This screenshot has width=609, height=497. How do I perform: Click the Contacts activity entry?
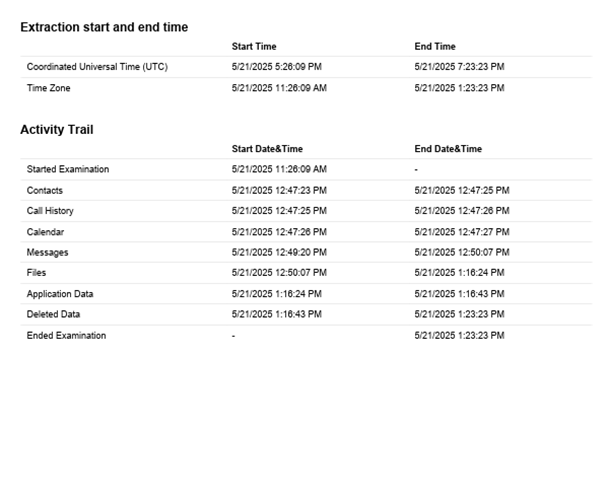pyautogui.click(x=44, y=190)
